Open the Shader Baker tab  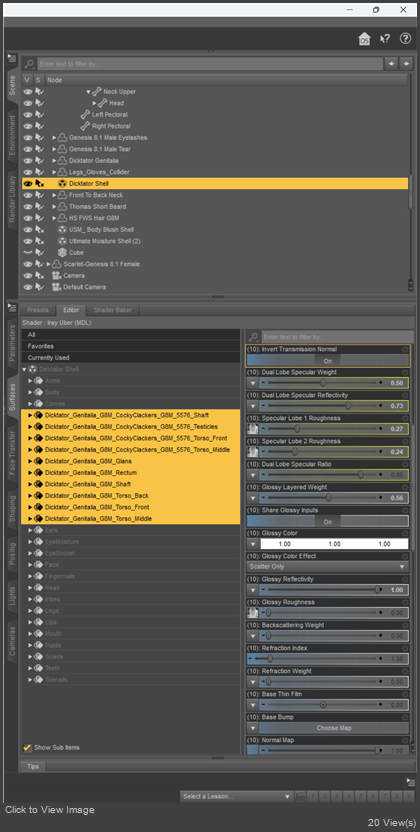pos(113,310)
